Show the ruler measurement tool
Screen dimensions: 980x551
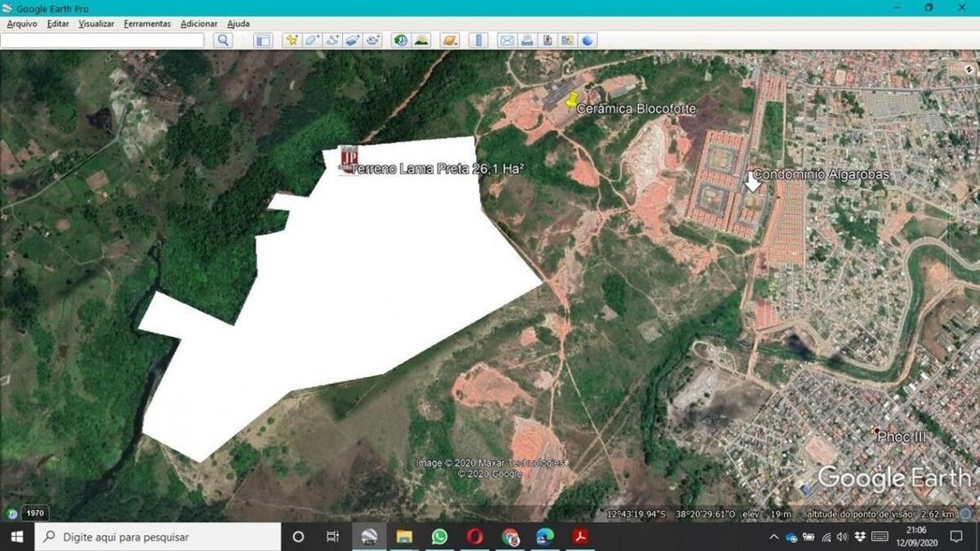pos(478,41)
